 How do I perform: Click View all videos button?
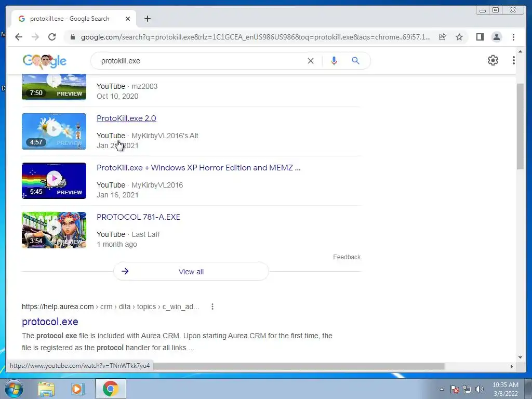tap(191, 271)
